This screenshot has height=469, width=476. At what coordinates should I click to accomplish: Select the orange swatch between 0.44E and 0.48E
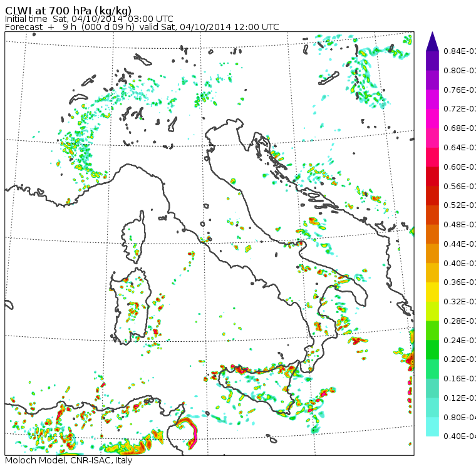(x=432, y=234)
